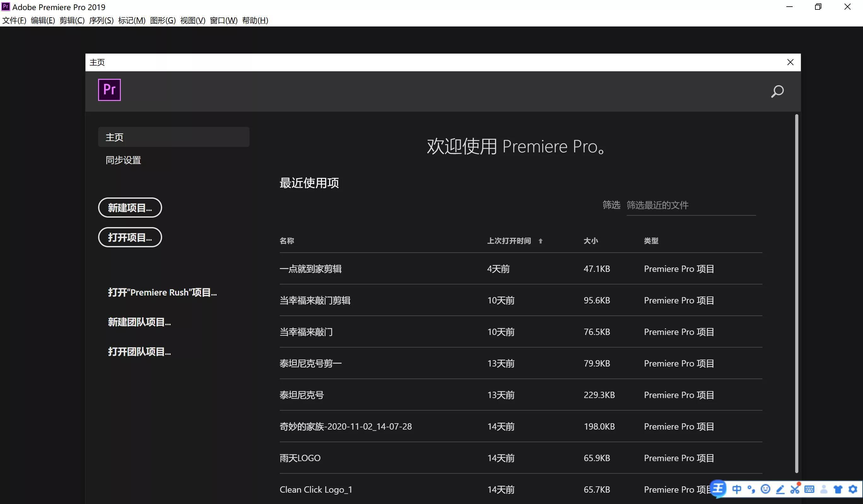Toggle the 中 Chinese/English input mode
The image size is (863, 504).
[736, 489]
